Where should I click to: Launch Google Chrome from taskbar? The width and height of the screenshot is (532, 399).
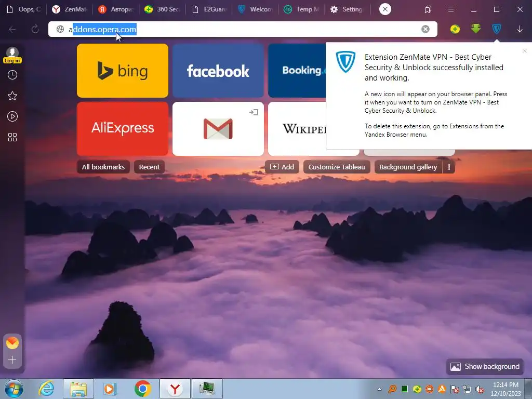[x=143, y=389]
